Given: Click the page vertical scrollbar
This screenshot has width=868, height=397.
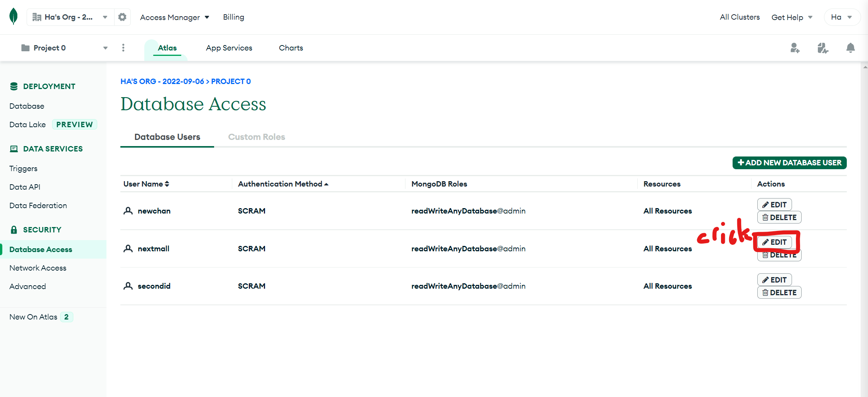Looking at the screenshot, I should point(864,230).
